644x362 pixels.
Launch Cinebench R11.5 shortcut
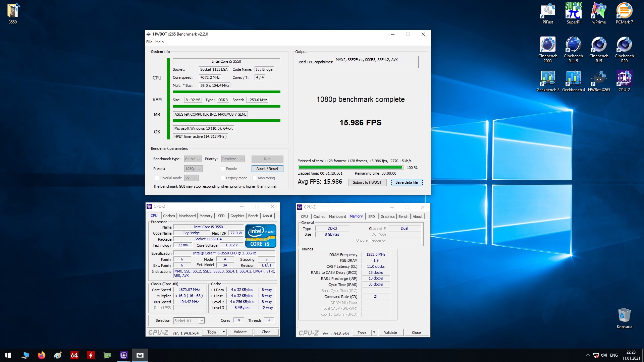[573, 50]
